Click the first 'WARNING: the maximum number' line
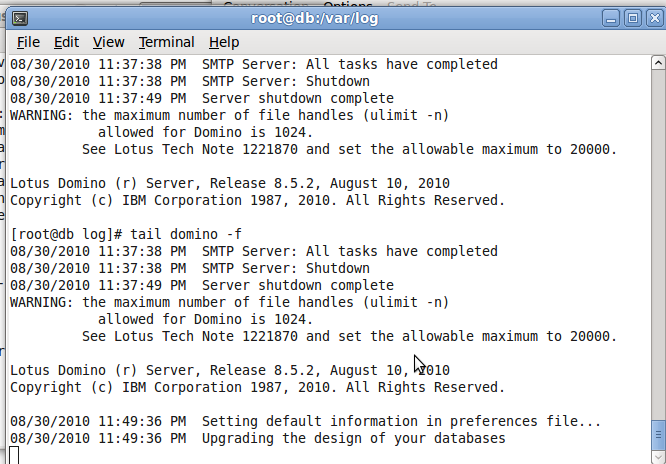Screen dimensions: 666x464 (229, 115)
